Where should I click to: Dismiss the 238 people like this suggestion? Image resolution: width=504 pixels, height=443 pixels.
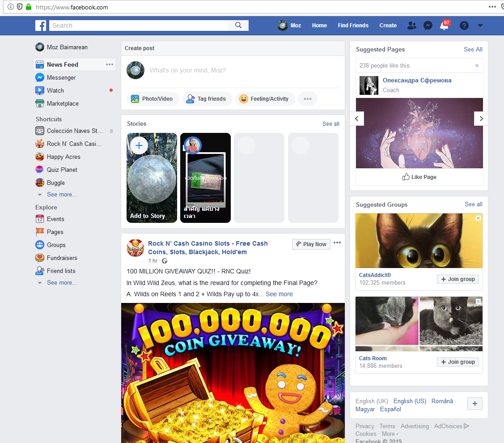(477, 66)
